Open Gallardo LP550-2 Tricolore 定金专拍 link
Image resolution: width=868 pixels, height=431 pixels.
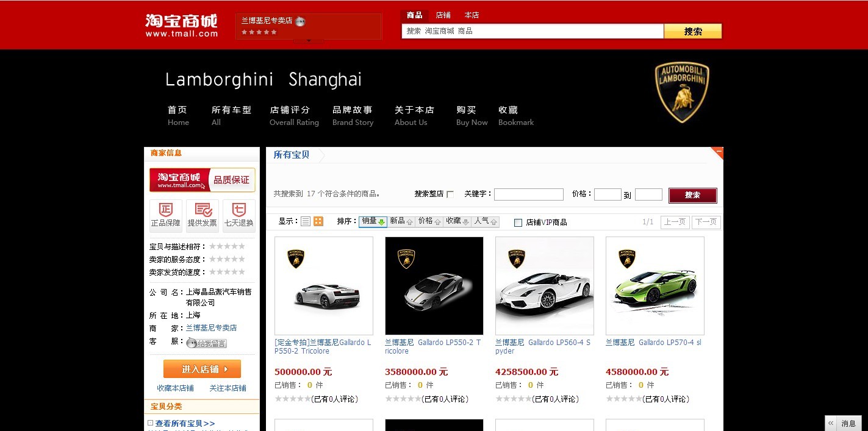coord(323,347)
